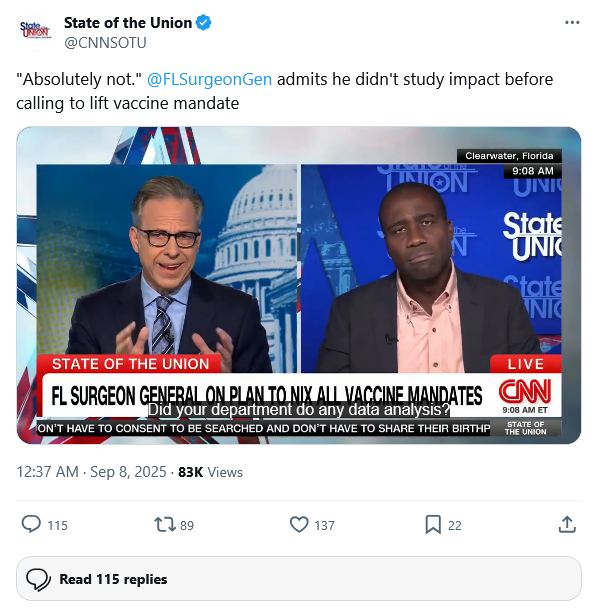Click the 137 likes count
The image size is (598, 609).
(324, 525)
